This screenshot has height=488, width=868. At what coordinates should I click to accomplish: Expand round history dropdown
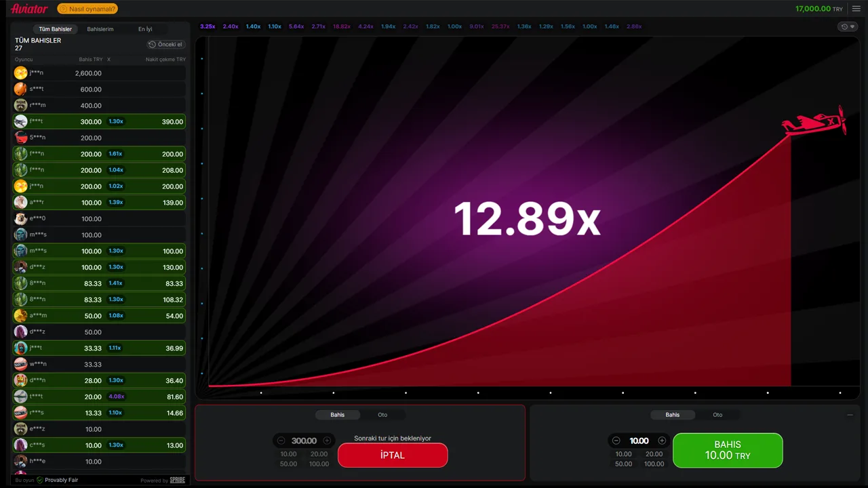click(x=848, y=26)
